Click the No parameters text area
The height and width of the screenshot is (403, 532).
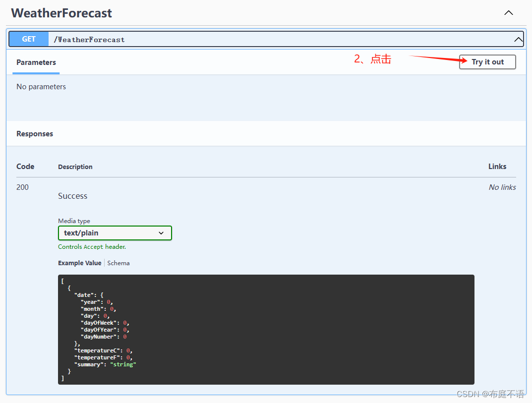click(x=41, y=86)
